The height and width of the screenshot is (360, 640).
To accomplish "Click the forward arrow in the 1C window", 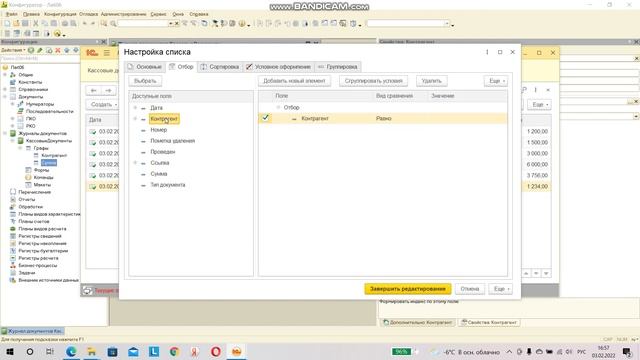I will click(x=108, y=90).
